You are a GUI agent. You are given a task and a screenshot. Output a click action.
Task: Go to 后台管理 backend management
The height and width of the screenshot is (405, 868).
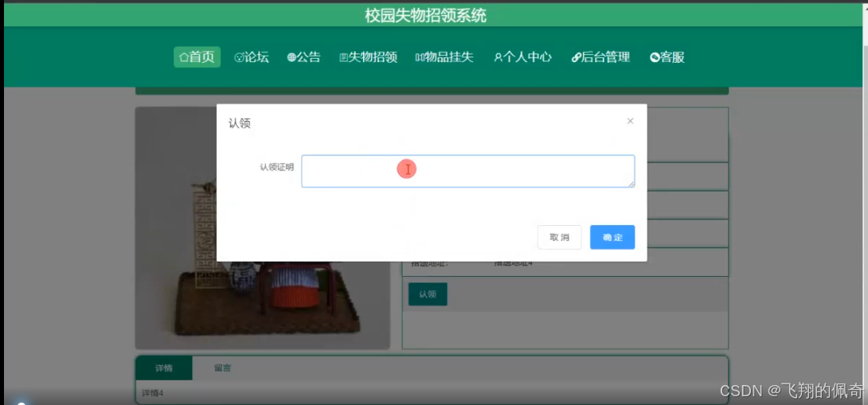pyautogui.click(x=600, y=57)
